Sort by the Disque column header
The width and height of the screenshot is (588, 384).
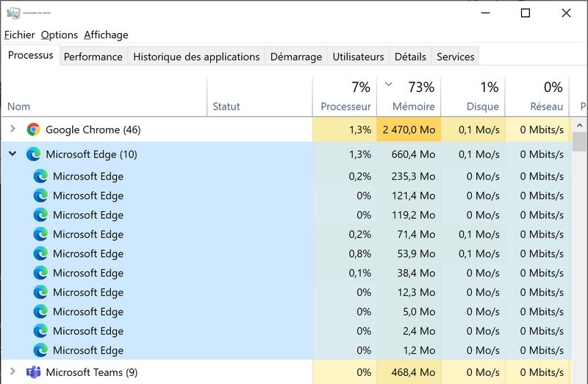[x=482, y=106]
